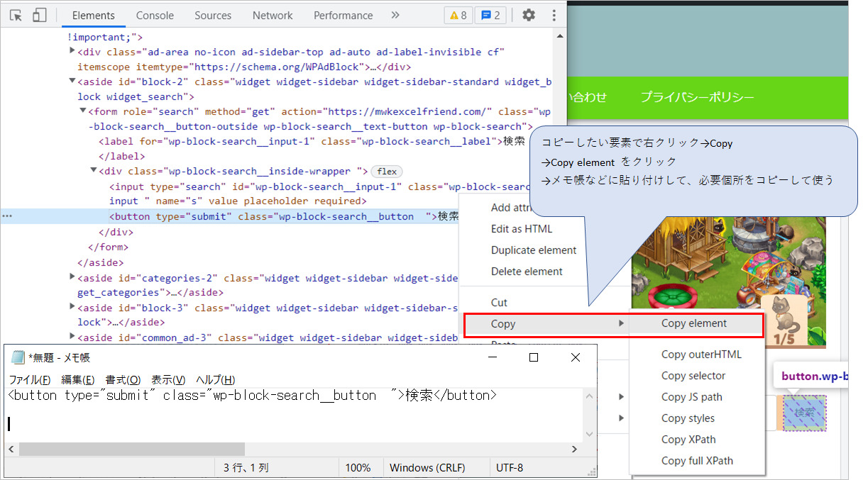Image resolution: width=868 pixels, height=480 pixels.
Task: Click the flex badge on the div
Action: click(387, 172)
